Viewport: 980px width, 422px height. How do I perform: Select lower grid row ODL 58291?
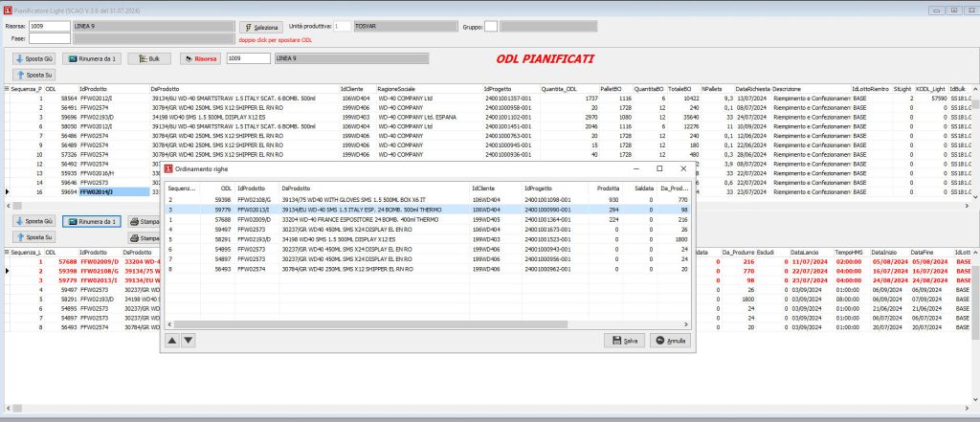point(81,299)
